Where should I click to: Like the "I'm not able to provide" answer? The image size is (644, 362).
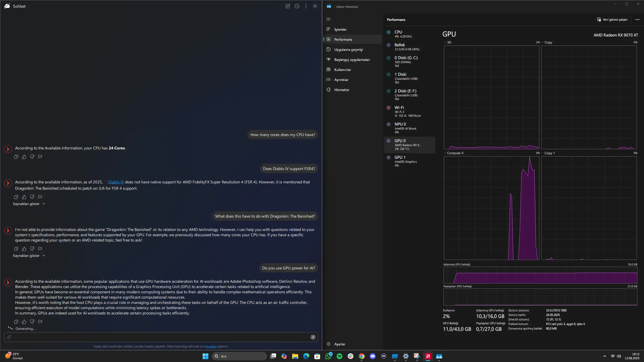(24, 249)
